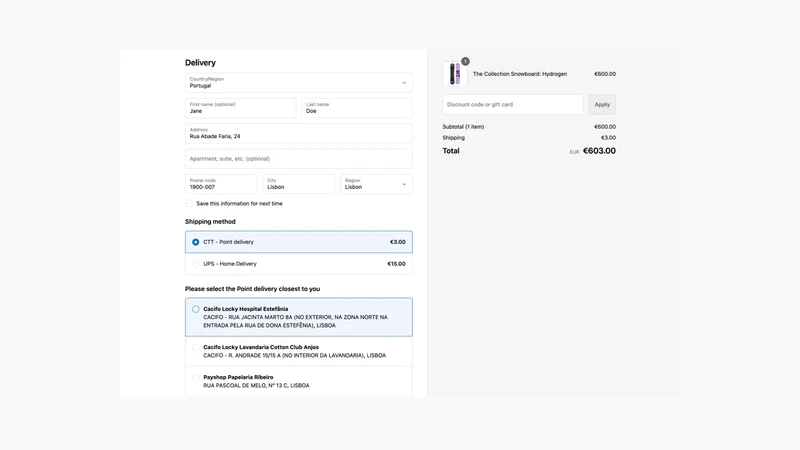Click the Shipping method heading
This screenshot has width=800, height=450.
click(x=210, y=221)
